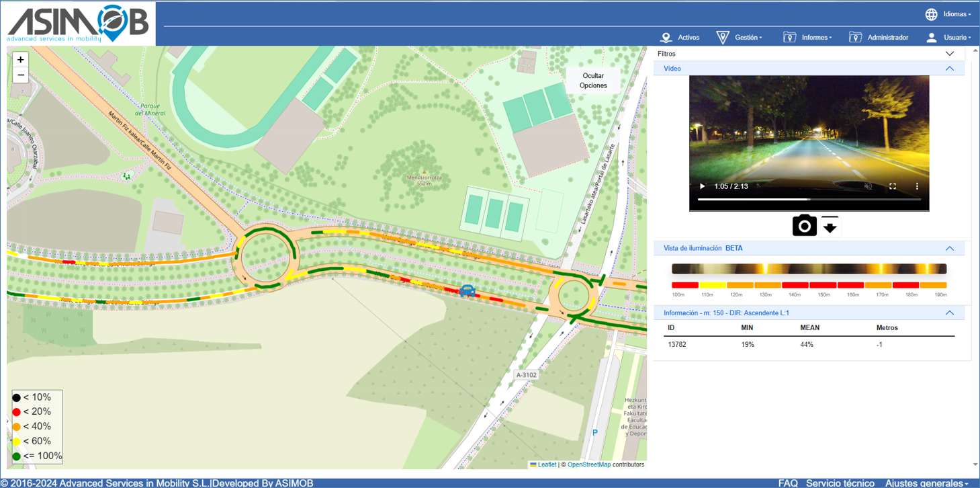This screenshot has width=980, height=488.
Task: Click the blue car marker on map
Action: click(x=467, y=291)
